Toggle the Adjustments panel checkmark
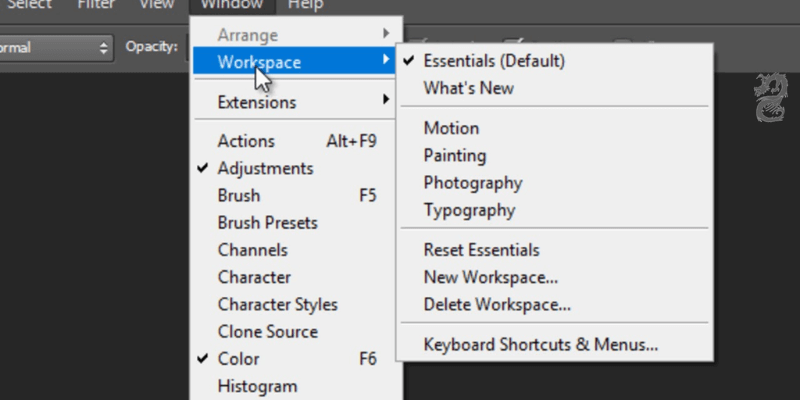The image size is (800, 400). tap(265, 168)
